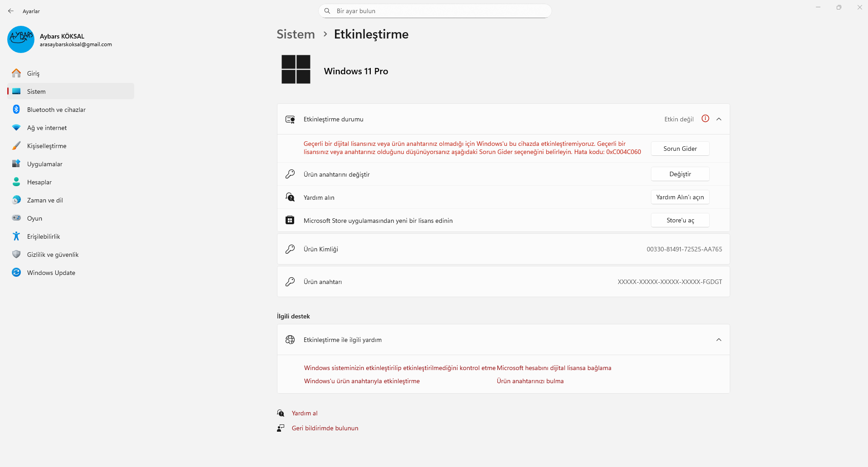Click the Etkinleştirme durumu certificate icon
Viewport: 868px width, 467px height.
click(x=290, y=119)
